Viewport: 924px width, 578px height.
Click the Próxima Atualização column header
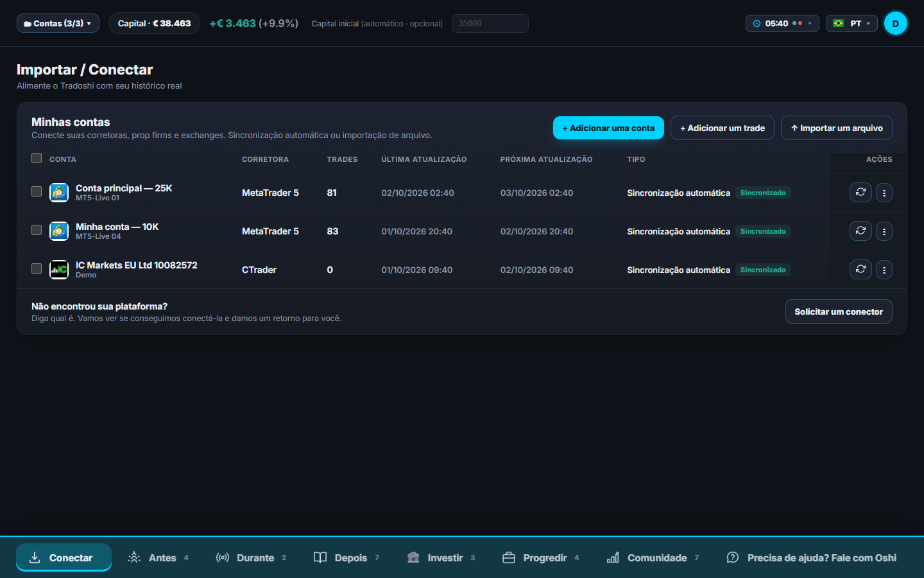547,159
